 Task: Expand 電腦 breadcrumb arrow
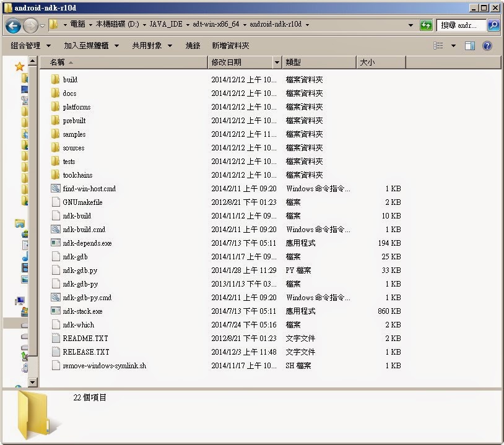(90, 25)
